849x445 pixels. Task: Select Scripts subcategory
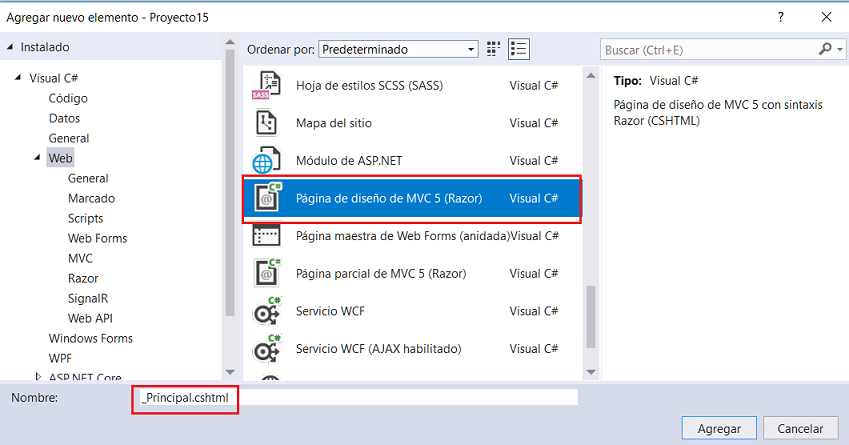(85, 218)
